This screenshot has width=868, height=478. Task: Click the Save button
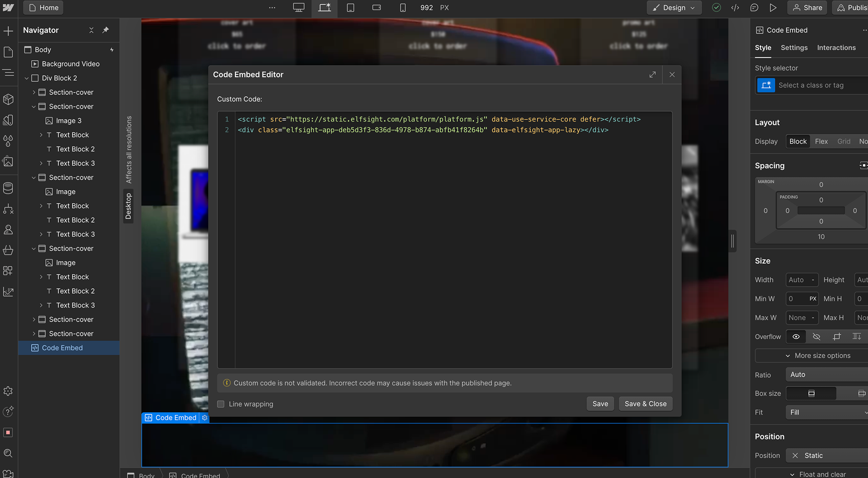(600, 404)
